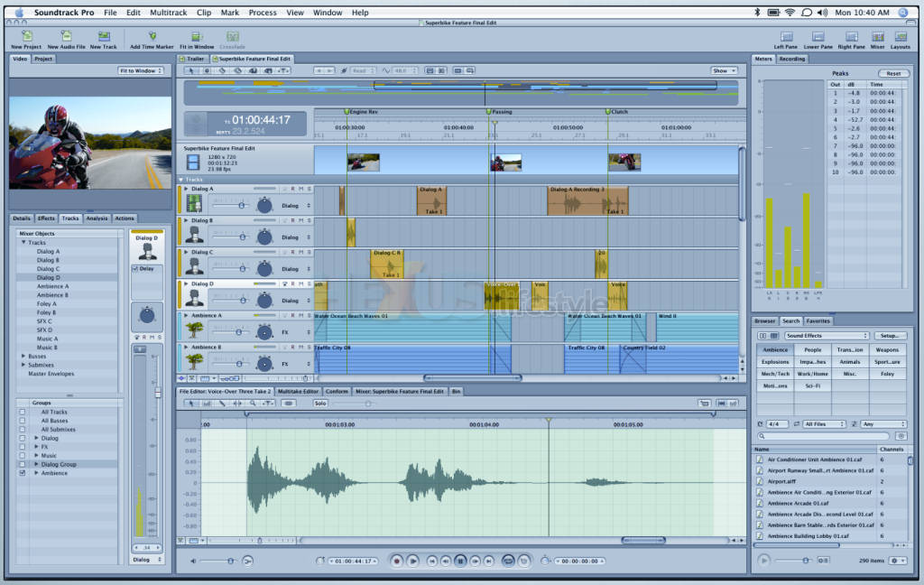Check the All Submixes group checkbox
This screenshot has height=585, width=924.
(23, 430)
